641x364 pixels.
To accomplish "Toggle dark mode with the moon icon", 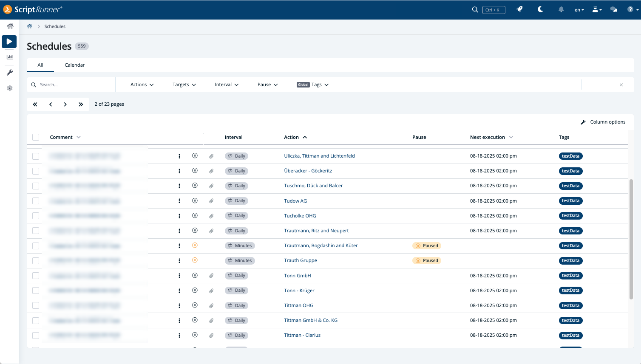I will (x=540, y=9).
